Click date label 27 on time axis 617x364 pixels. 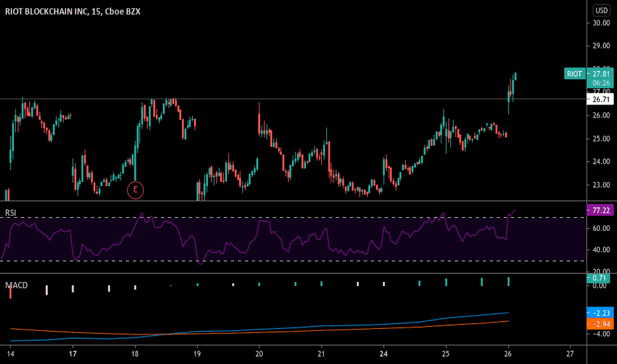tap(570, 354)
